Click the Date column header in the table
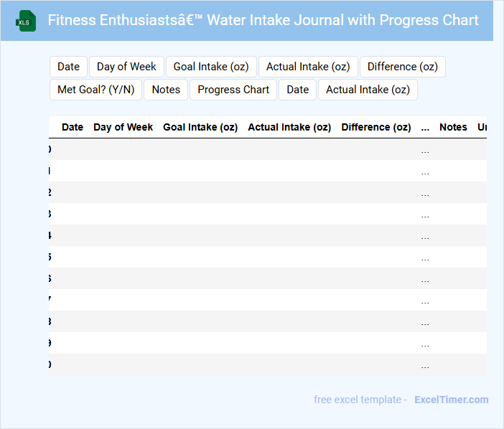This screenshot has height=429, width=504. (x=73, y=127)
